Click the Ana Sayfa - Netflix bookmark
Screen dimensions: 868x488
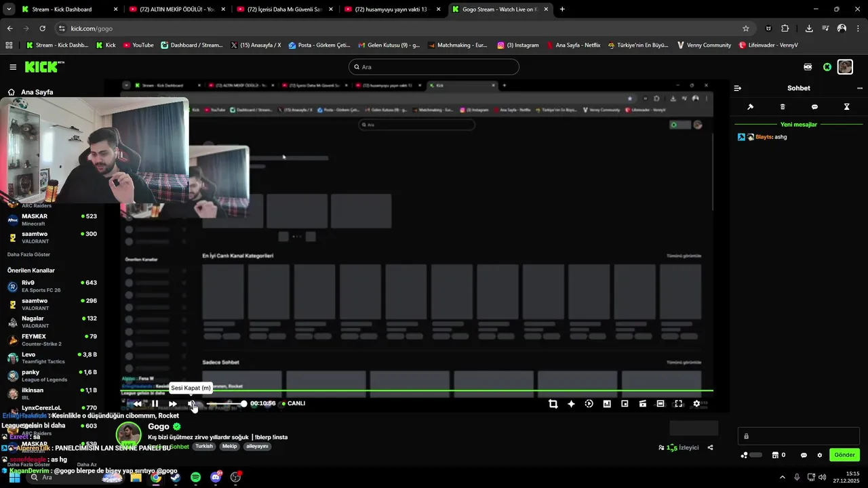[573, 45]
